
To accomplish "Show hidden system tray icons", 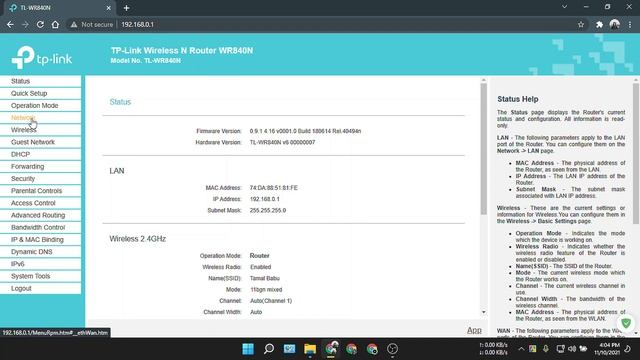I will (x=521, y=349).
